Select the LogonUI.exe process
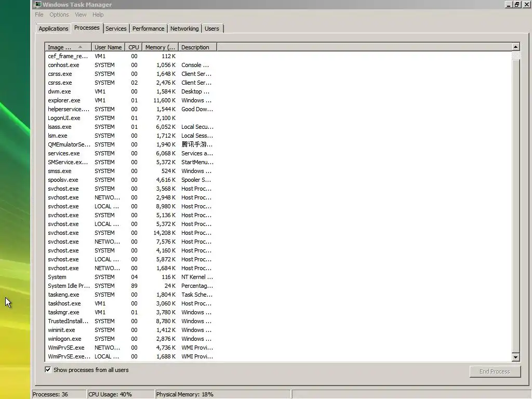 click(130, 118)
